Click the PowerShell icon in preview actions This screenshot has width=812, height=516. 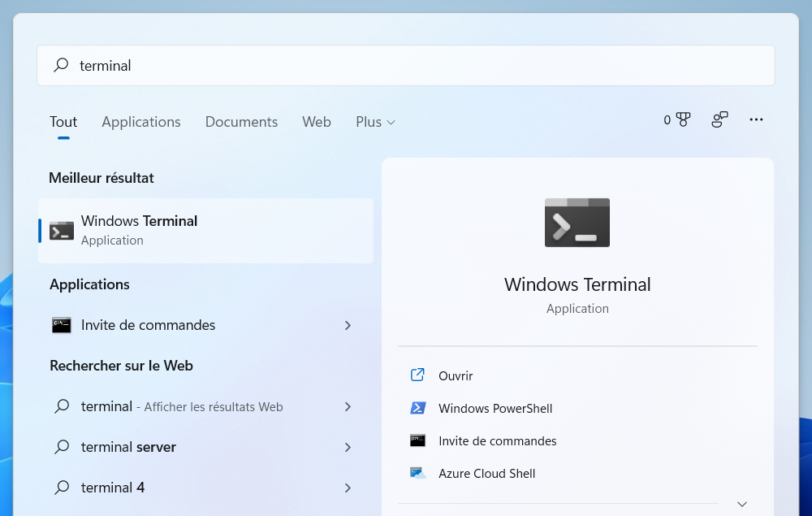coord(417,408)
